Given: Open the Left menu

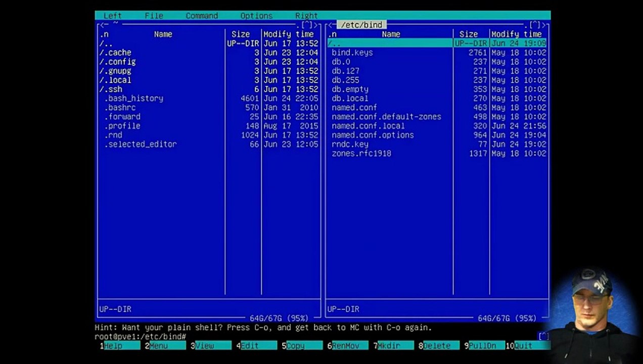Looking at the screenshot, I should click(112, 16).
